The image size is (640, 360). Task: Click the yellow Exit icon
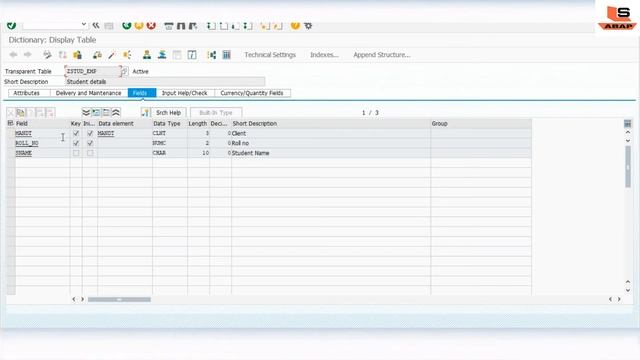pyautogui.click(x=139, y=25)
